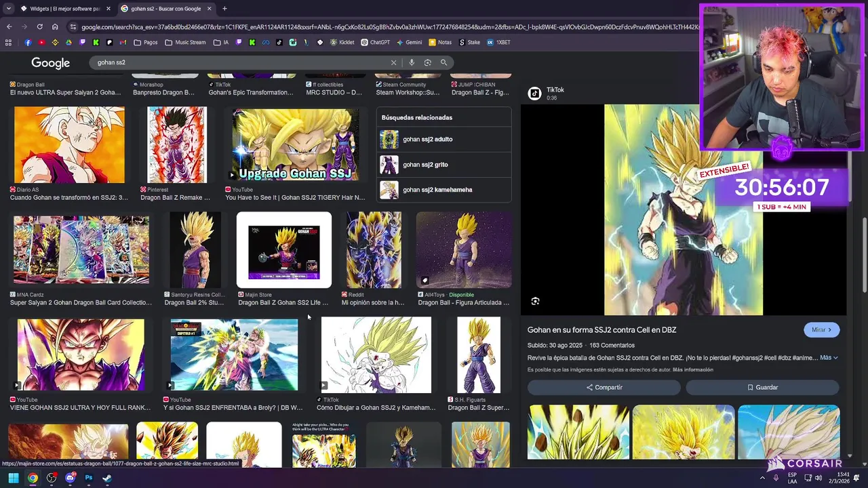
Task: Select related search gohan ssj2 grito
Action: click(x=443, y=165)
